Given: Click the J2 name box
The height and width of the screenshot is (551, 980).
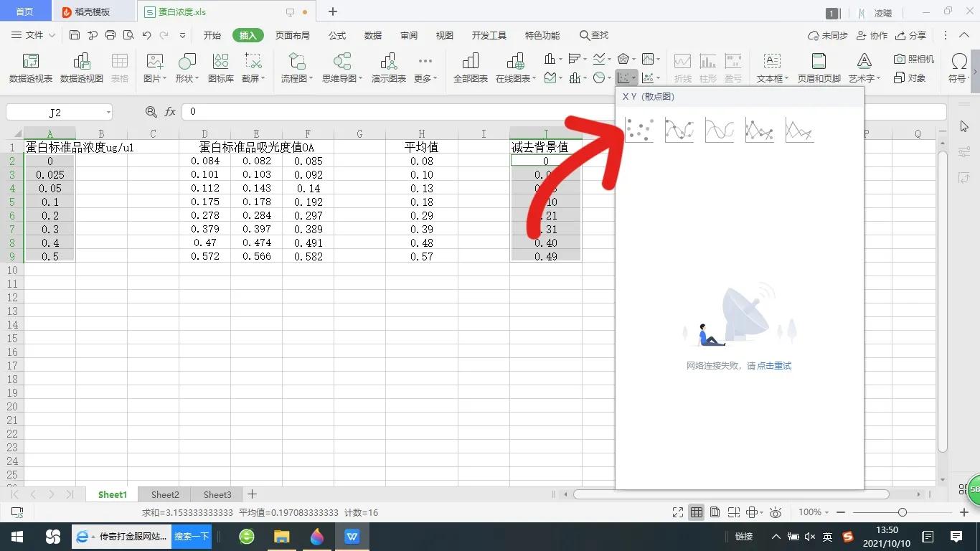Looking at the screenshot, I should point(60,112).
